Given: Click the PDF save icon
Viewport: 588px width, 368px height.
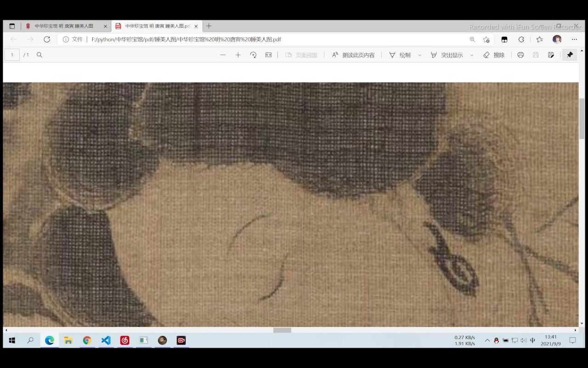Looking at the screenshot, I should pos(536,55).
